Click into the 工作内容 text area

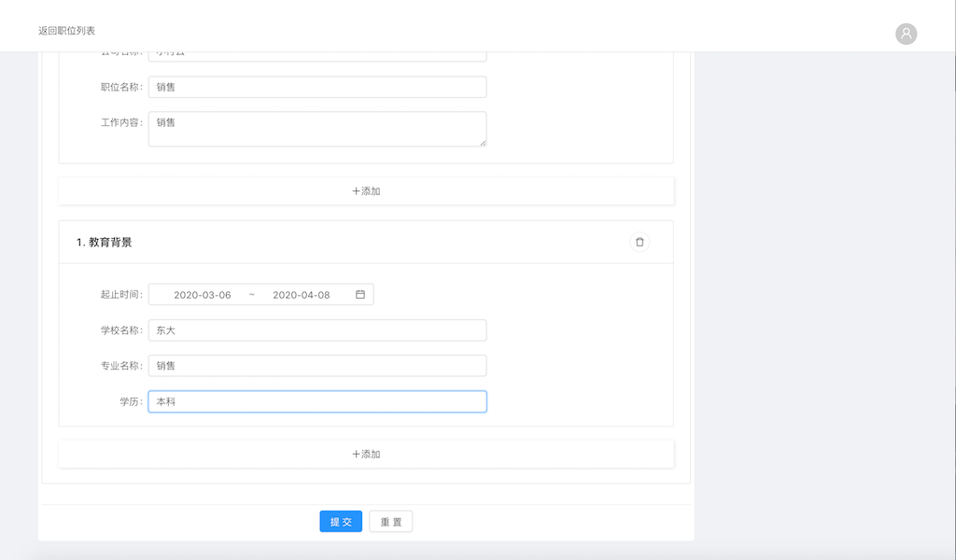(317, 129)
